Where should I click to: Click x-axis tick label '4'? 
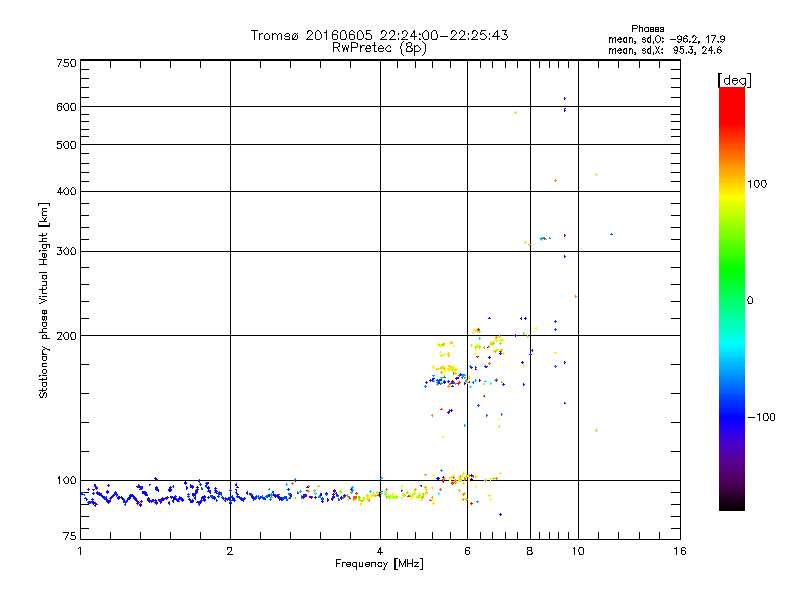pos(380,551)
